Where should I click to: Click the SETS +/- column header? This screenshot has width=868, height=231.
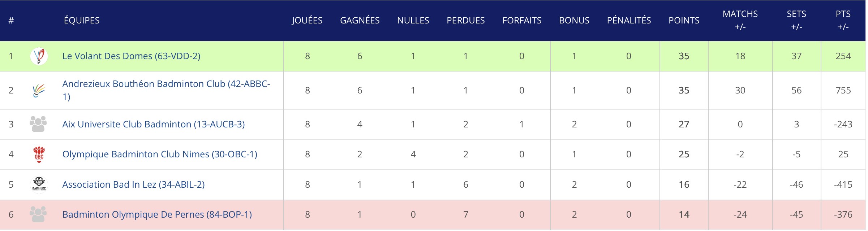pos(796,20)
